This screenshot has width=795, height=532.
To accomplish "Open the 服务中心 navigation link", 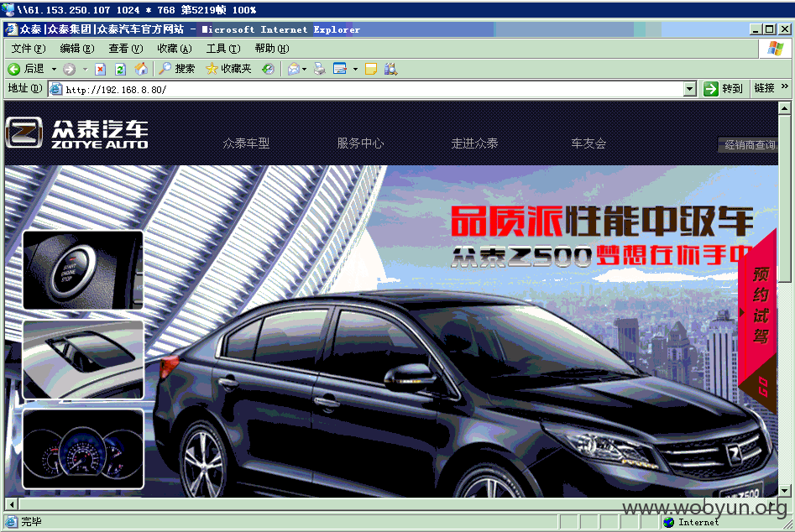I will (360, 143).
